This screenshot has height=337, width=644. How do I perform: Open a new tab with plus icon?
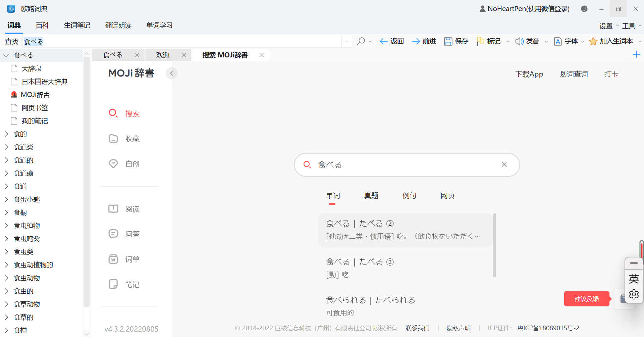636,54
